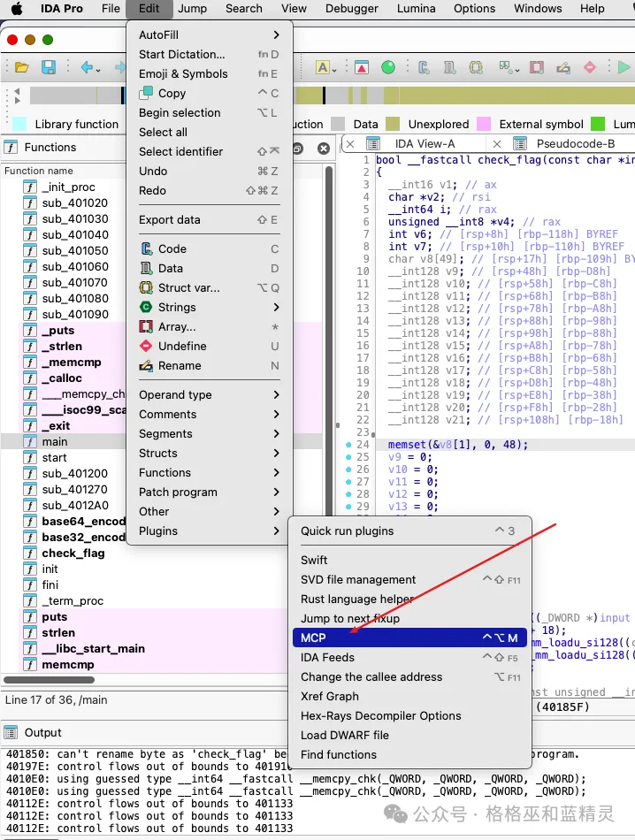Click the Rename pencil toolbar icon
This screenshot has width=635, height=840.
pos(562,67)
